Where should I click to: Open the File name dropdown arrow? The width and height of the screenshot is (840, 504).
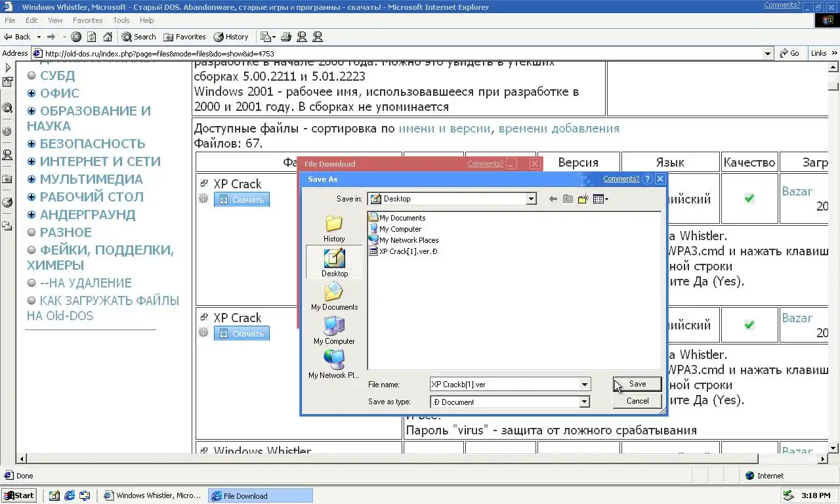584,385
